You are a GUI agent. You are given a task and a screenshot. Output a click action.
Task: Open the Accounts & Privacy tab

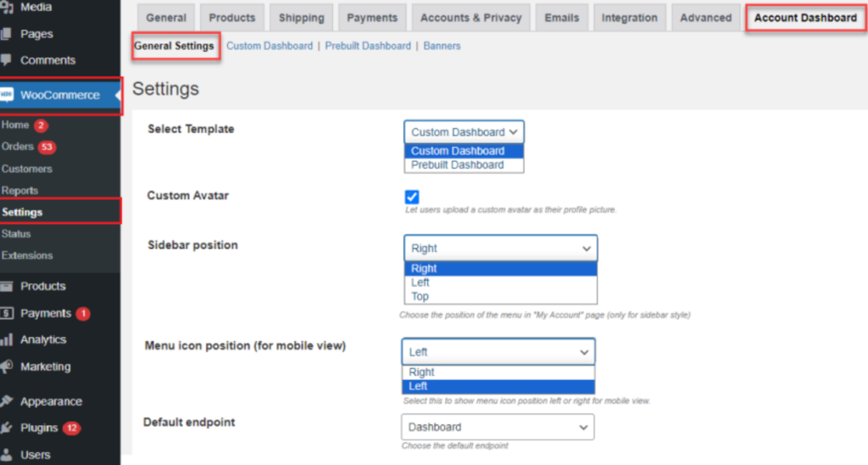470,18
